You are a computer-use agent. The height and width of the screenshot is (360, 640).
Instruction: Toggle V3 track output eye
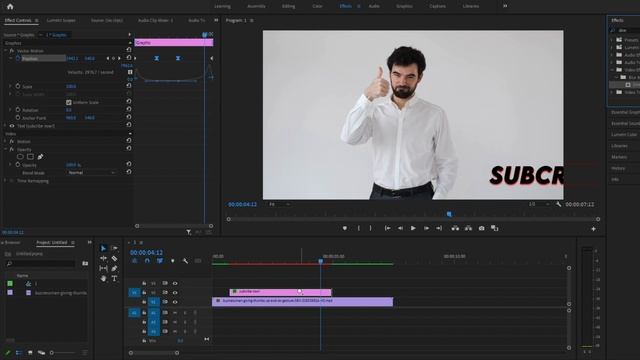[175, 283]
